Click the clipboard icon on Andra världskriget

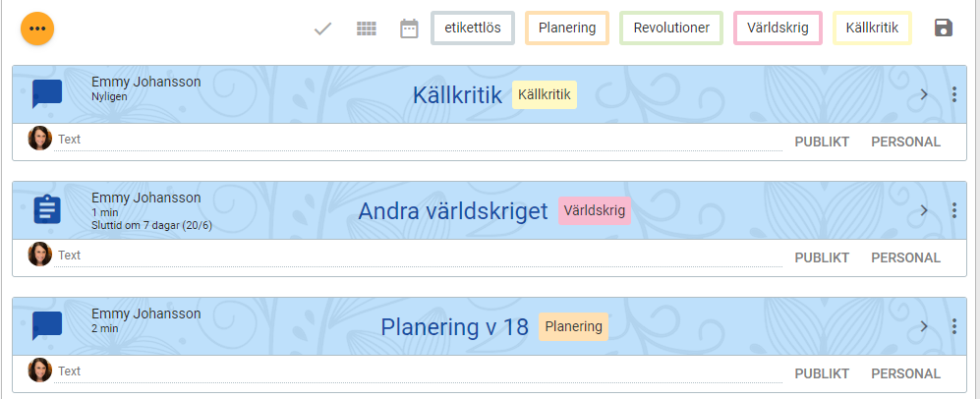coord(47,209)
